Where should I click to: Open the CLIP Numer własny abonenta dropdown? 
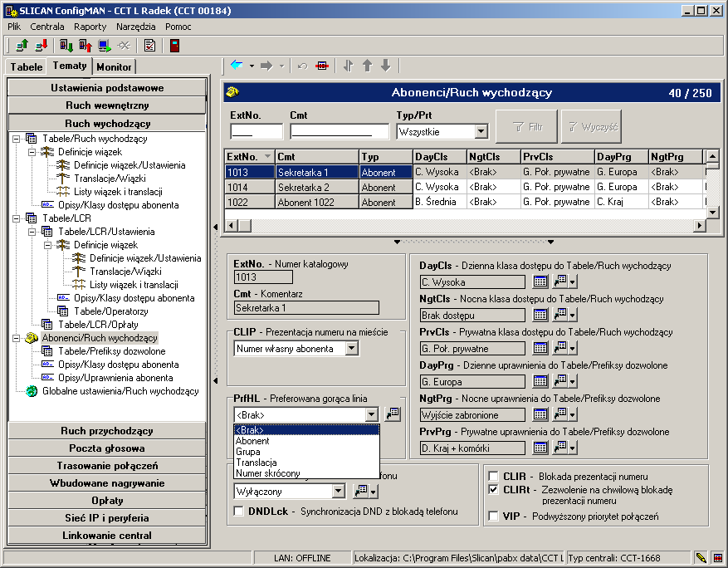point(352,348)
